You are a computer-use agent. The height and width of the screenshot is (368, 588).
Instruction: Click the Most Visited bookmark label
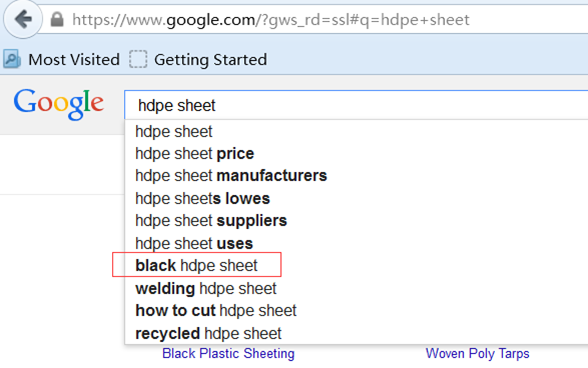click(x=74, y=60)
